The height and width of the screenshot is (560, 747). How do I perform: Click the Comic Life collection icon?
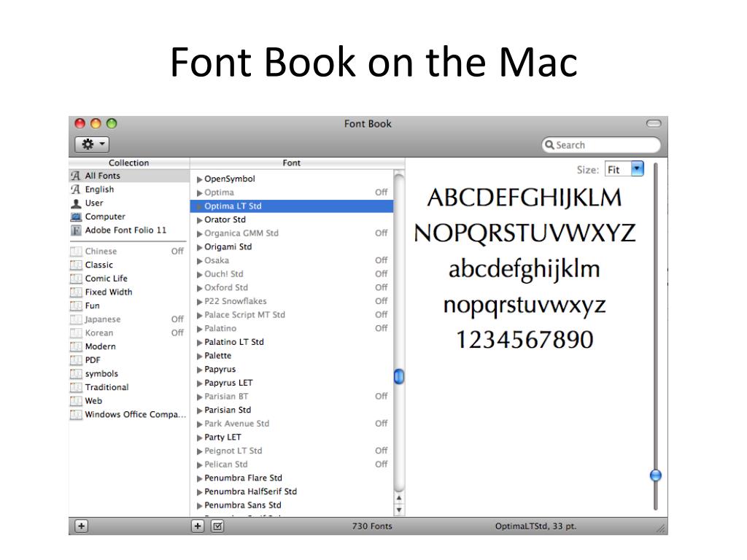pos(76,279)
